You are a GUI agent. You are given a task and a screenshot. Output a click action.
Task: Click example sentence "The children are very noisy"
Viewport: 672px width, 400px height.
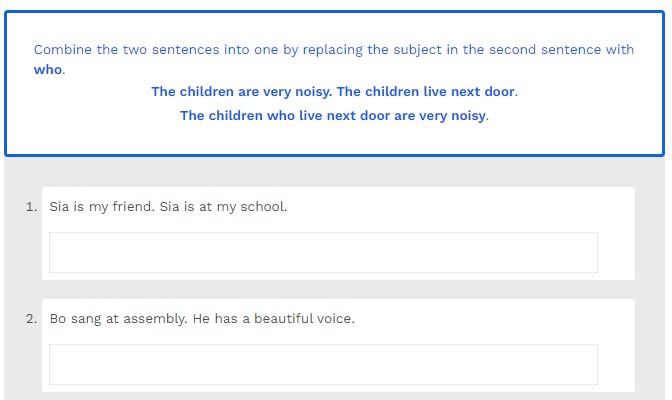[x=241, y=91]
